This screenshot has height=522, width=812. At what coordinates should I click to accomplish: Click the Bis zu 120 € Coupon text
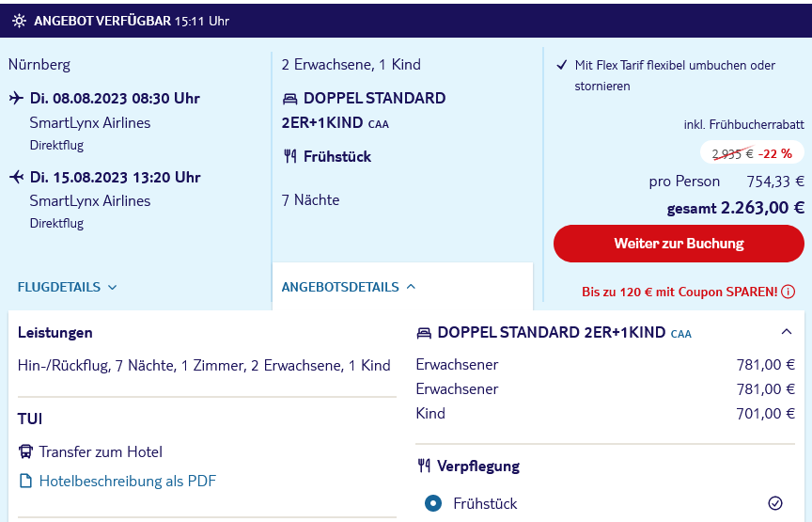point(679,292)
